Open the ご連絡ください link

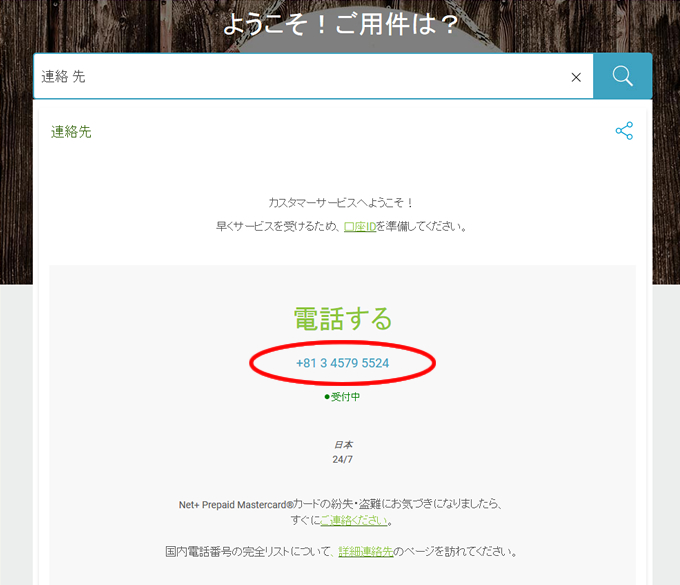(x=354, y=520)
